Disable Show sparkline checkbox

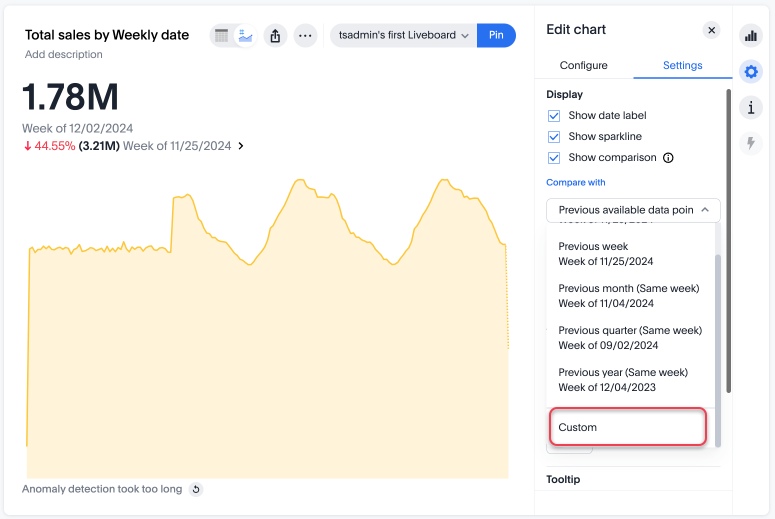tap(554, 137)
